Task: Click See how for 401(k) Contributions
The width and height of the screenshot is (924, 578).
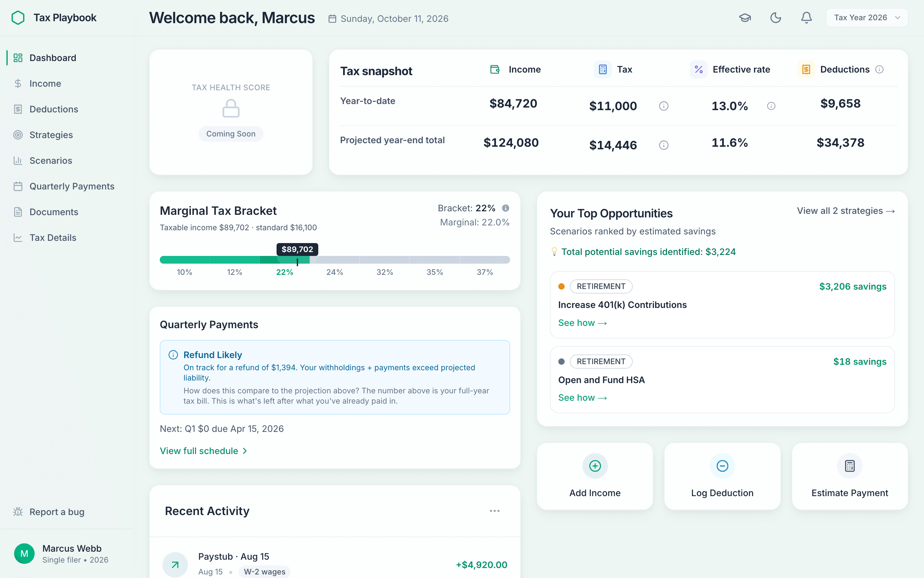Action: tap(582, 323)
